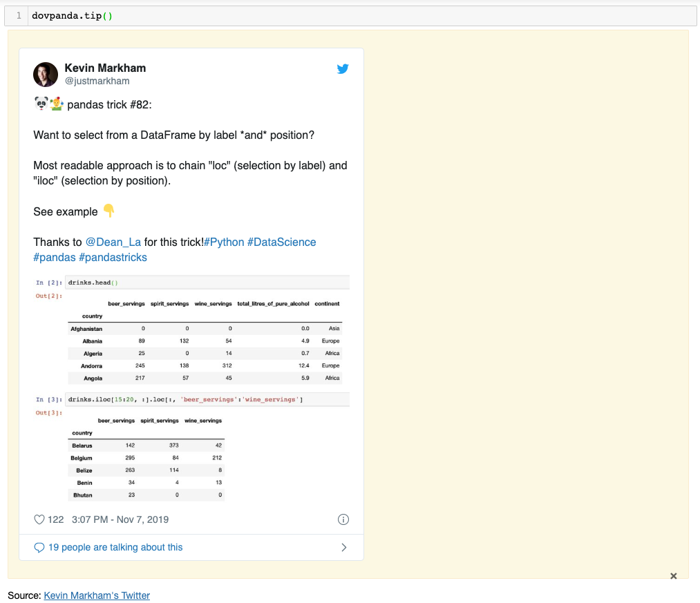Click the cell line number gutter
700x603 pixels.
click(x=17, y=16)
